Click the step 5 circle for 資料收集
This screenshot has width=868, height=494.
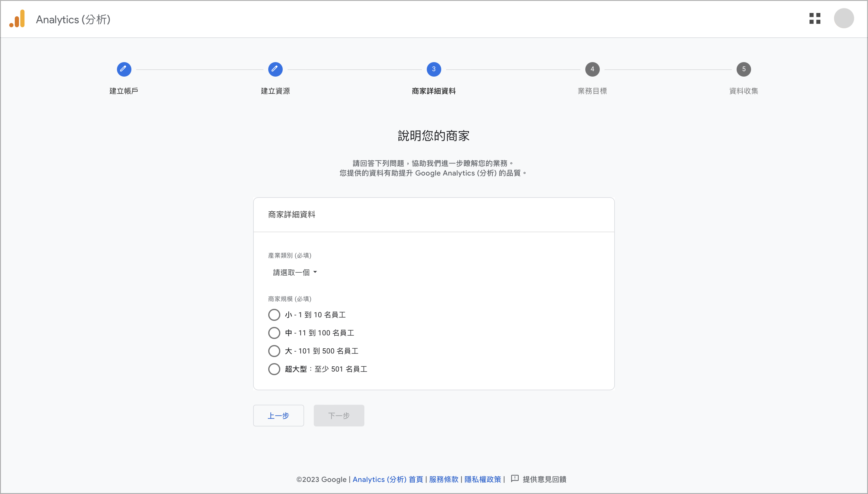click(x=744, y=69)
